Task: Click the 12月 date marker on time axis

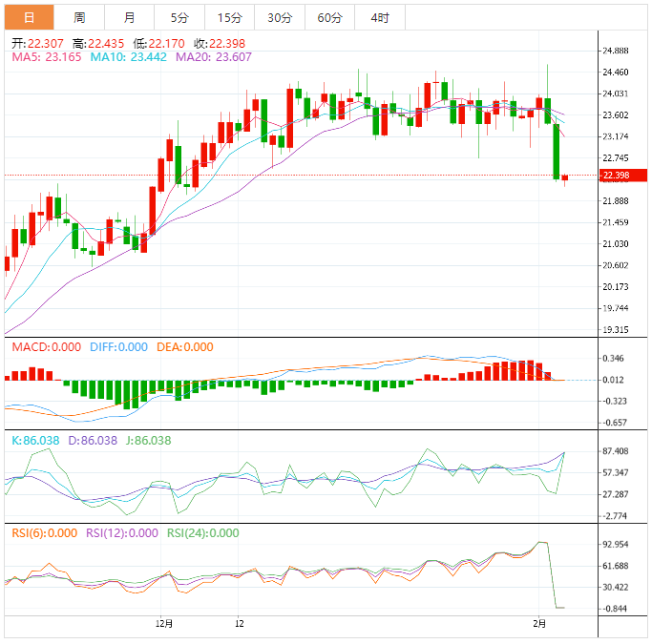Action: [x=164, y=624]
